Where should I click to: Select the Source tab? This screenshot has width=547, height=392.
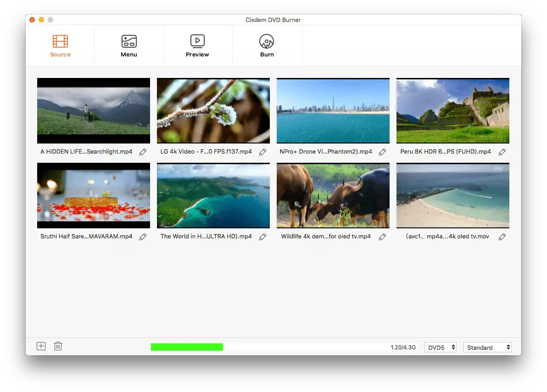coord(60,46)
